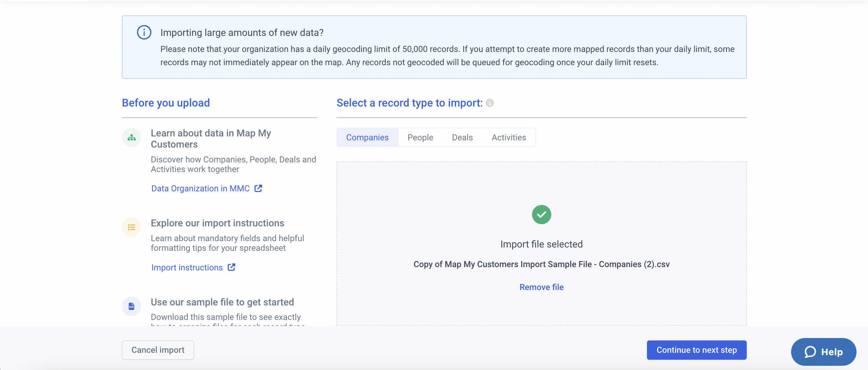
Task: Open the Data Organization in MMC link
Action: [201, 188]
